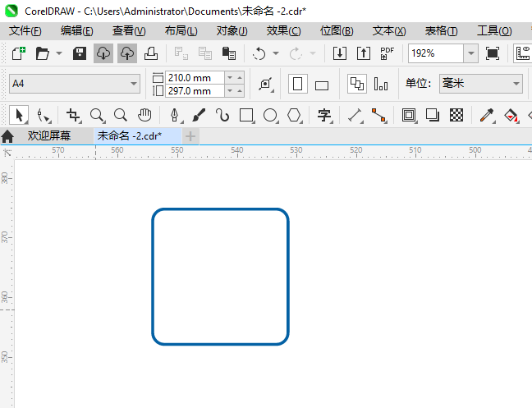Select the Text tool
The height and width of the screenshot is (408, 532).
click(324, 115)
